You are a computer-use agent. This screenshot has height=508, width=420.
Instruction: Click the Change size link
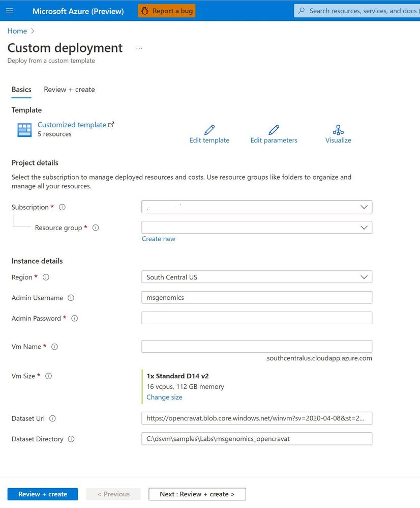164,397
